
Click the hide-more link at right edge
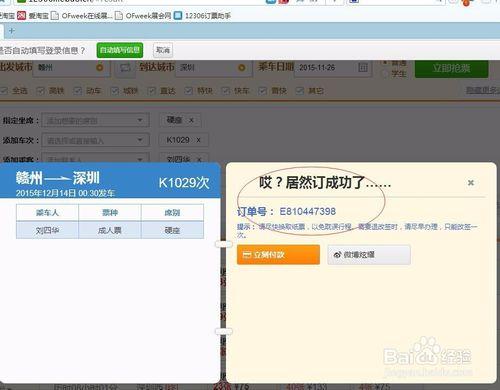(483, 90)
